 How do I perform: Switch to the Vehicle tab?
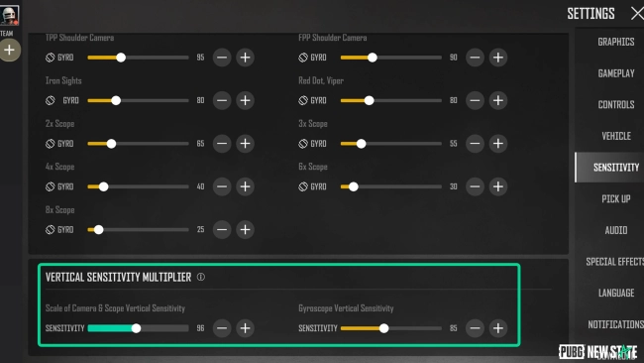(x=615, y=136)
